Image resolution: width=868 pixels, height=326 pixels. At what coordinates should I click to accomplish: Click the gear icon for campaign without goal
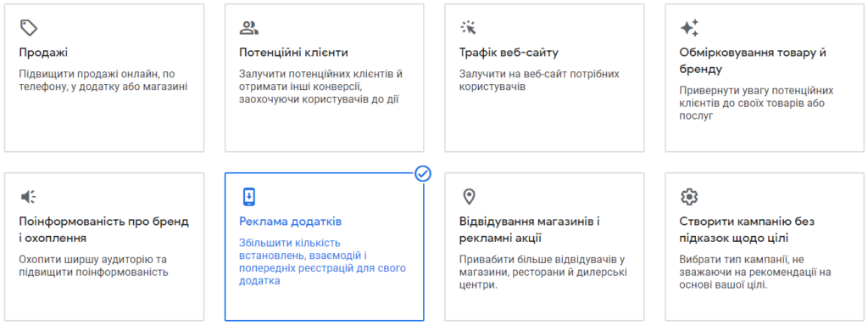click(x=689, y=196)
